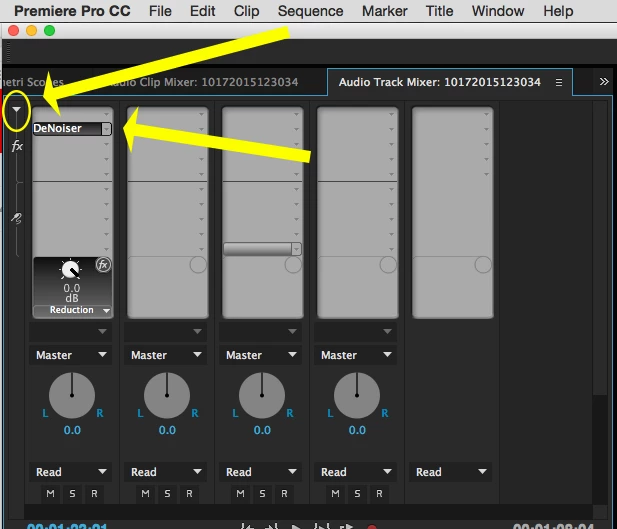Open empty dropdown above second track's Master

[165, 331]
